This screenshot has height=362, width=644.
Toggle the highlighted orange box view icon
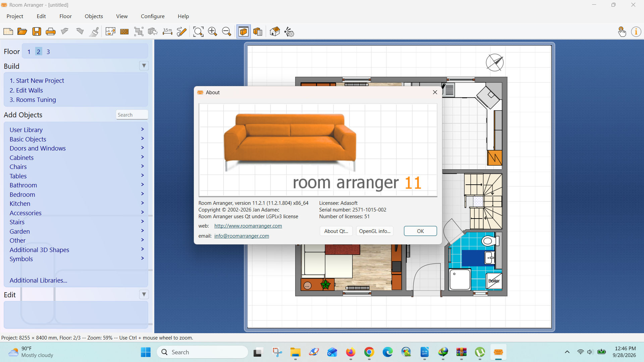[x=244, y=32]
